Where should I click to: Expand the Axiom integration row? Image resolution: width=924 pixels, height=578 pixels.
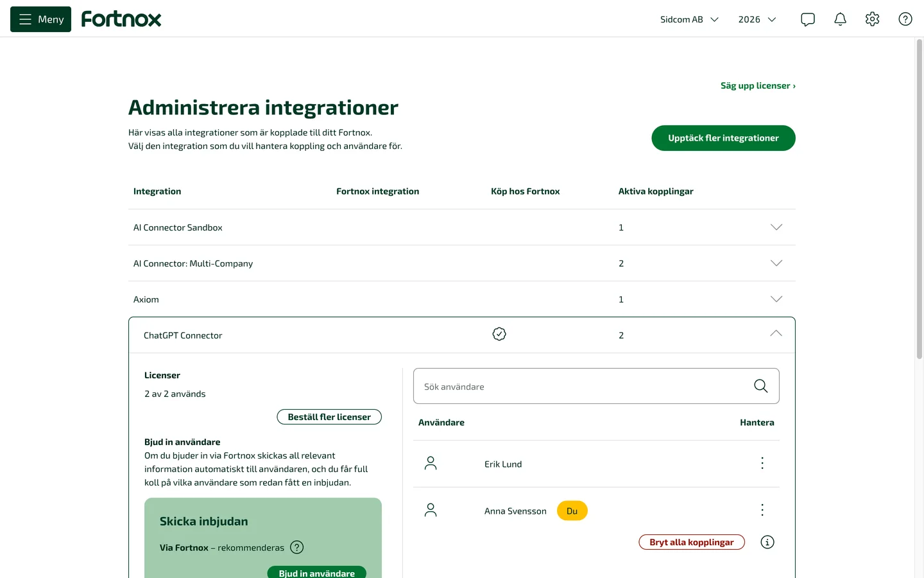[776, 299]
